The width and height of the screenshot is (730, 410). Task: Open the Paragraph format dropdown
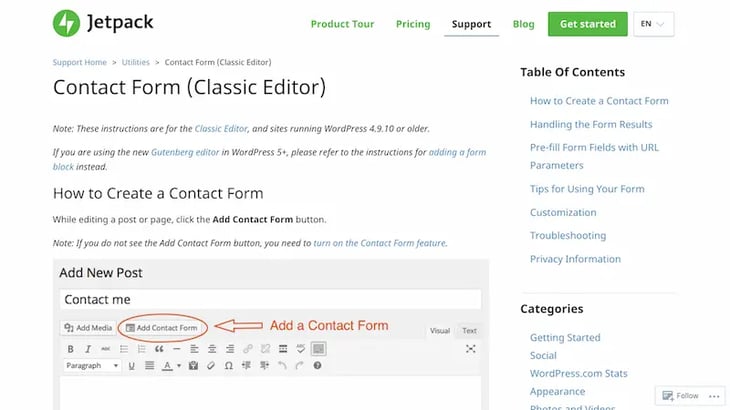(x=92, y=366)
